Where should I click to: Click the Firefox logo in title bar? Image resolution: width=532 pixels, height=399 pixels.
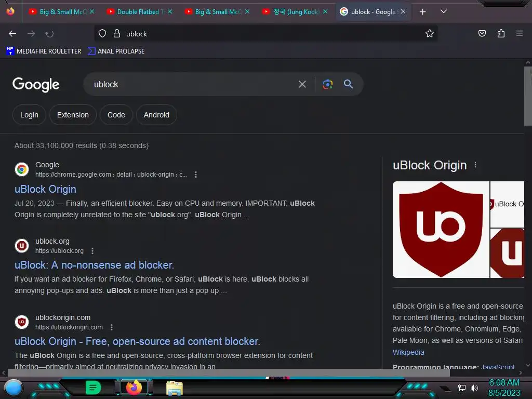(10, 11)
